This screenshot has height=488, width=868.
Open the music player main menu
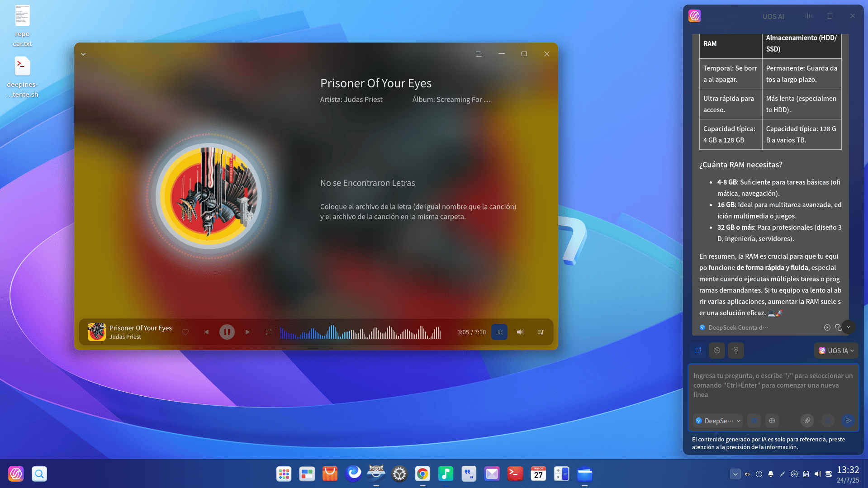pyautogui.click(x=479, y=54)
